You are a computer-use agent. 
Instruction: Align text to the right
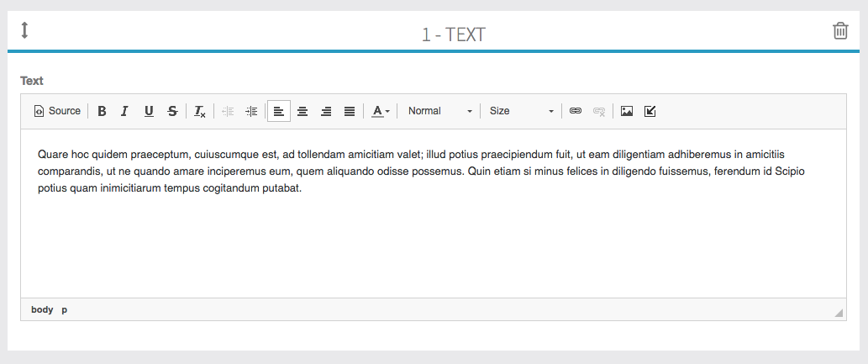click(x=326, y=111)
